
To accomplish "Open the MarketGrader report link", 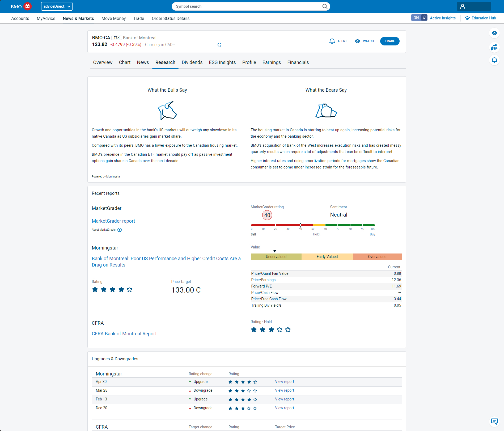I will click(x=113, y=221).
